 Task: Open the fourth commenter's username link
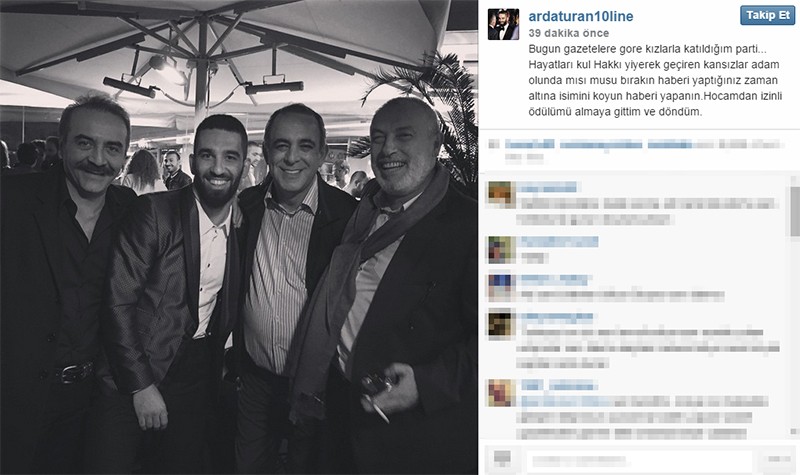tap(557, 317)
